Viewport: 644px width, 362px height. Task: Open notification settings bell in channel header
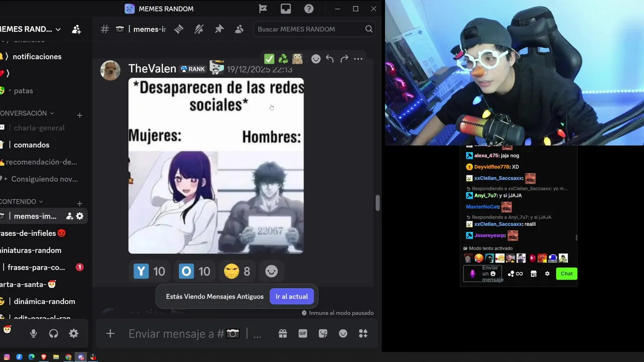coord(199,29)
